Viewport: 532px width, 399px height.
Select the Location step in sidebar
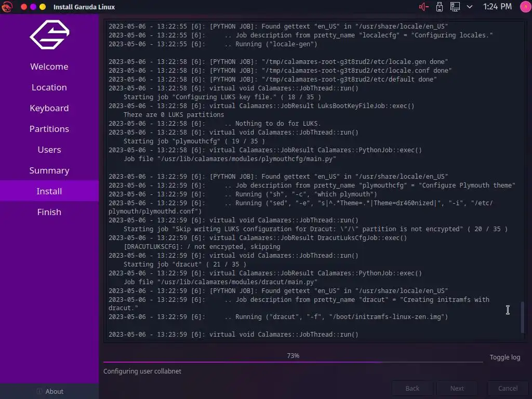coord(49,87)
